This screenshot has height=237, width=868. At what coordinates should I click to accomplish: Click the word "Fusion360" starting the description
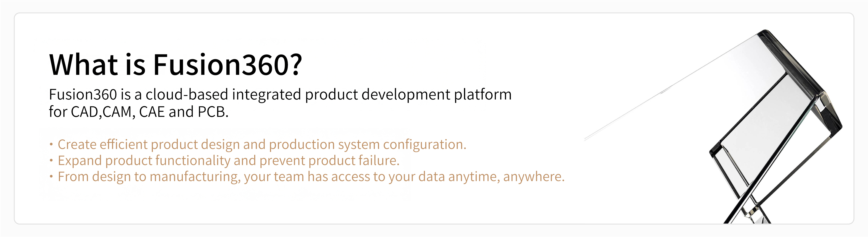tap(83, 94)
